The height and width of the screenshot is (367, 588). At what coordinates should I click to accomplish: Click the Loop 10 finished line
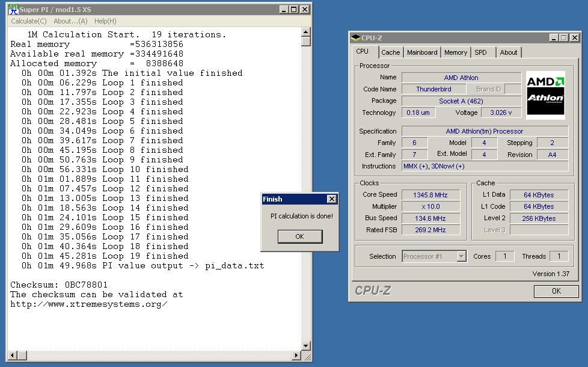click(x=105, y=169)
